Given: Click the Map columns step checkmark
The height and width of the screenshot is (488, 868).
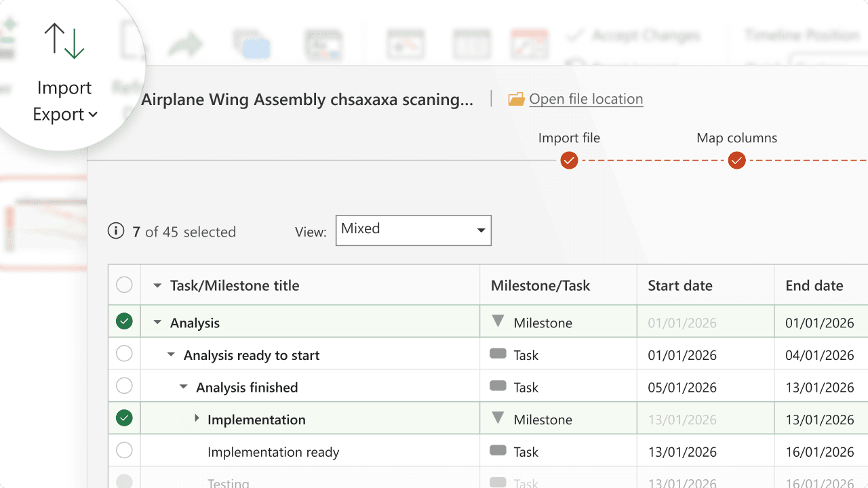Looking at the screenshot, I should coord(736,161).
